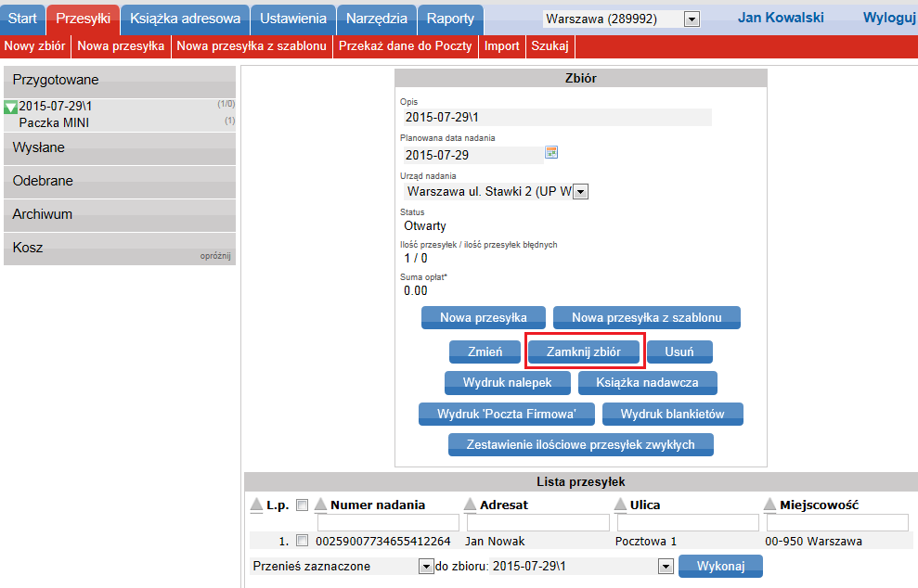
Task: Open the Archiwum section
Action: (120, 215)
